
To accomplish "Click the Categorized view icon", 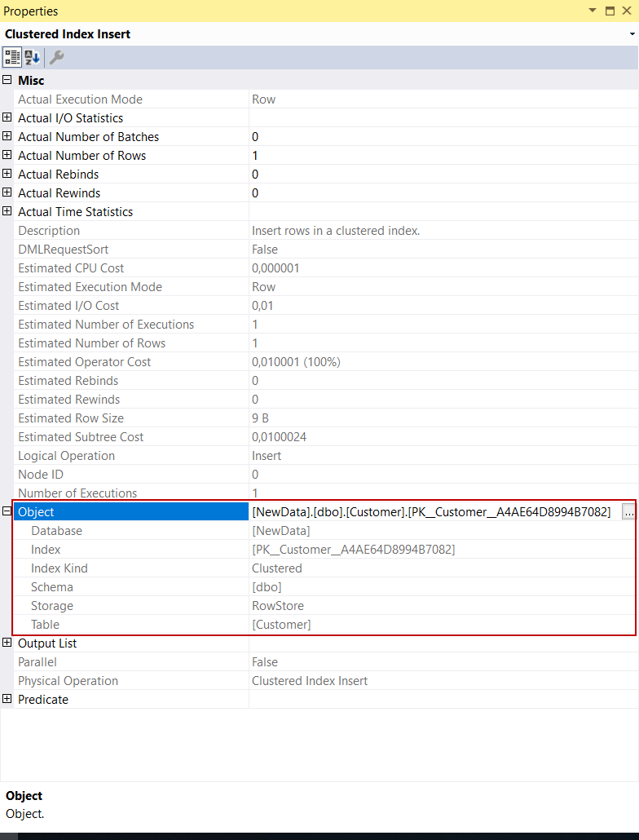I will [x=12, y=57].
